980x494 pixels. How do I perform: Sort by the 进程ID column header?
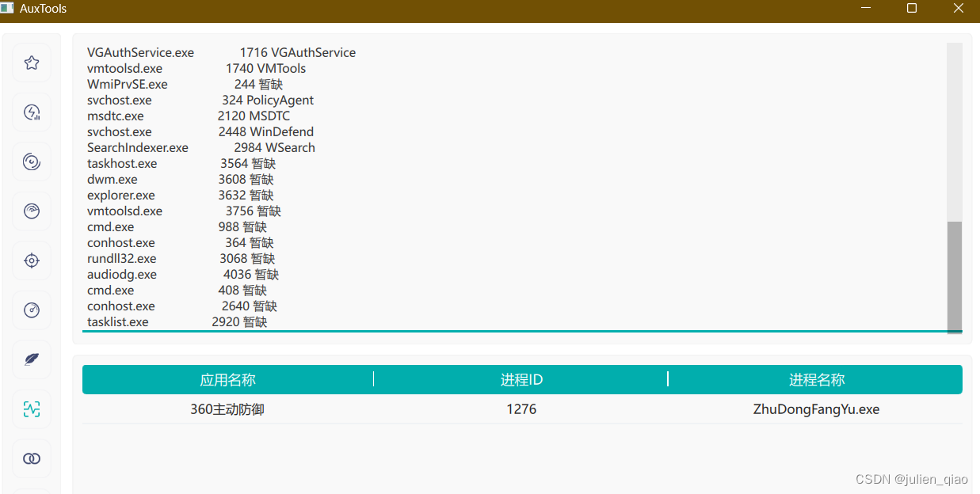pyautogui.click(x=521, y=379)
